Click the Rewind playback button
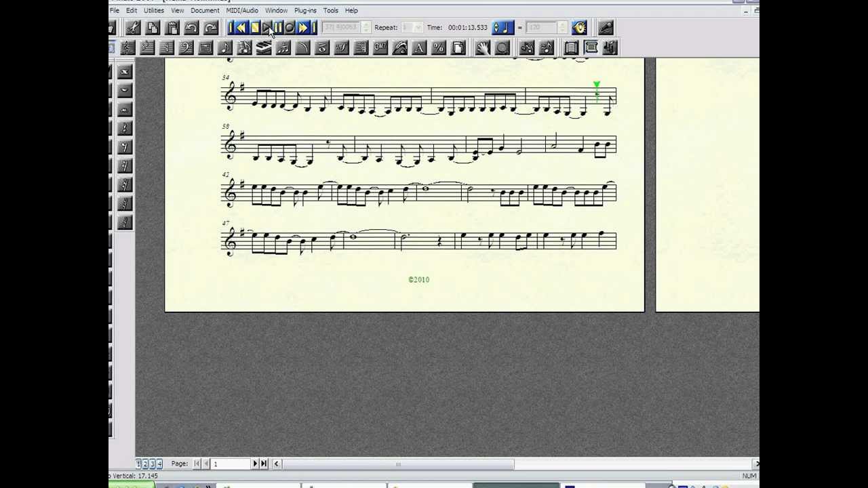The width and height of the screenshot is (868, 488). click(x=241, y=28)
